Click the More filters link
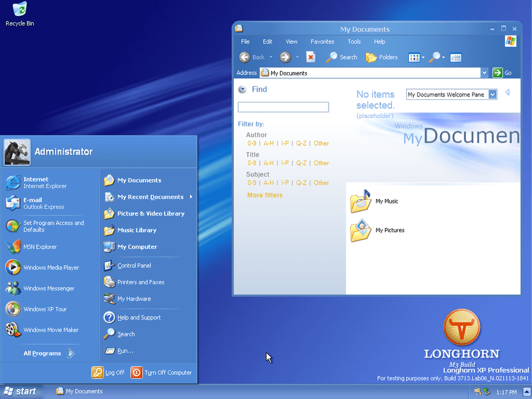532x399 pixels. (x=264, y=195)
